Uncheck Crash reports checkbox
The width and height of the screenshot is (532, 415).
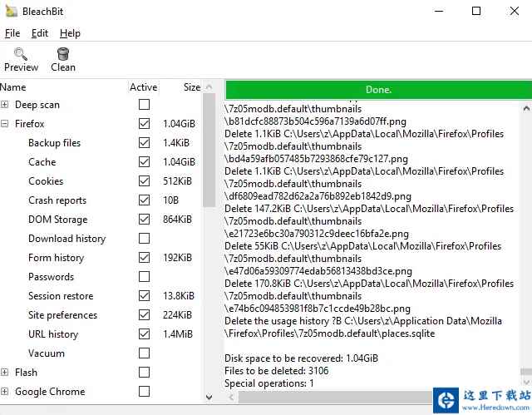click(144, 200)
